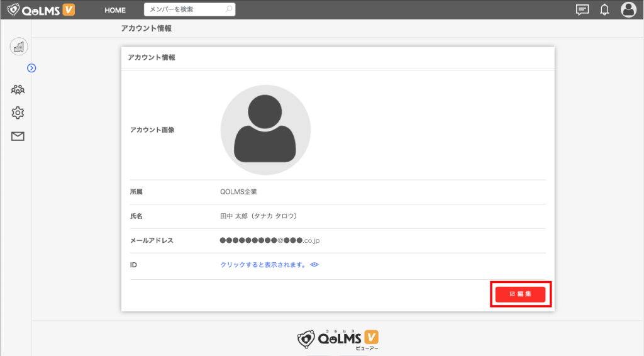The width and height of the screenshot is (644, 356).
Task: Open the chat messages icon
Action: click(582, 9)
